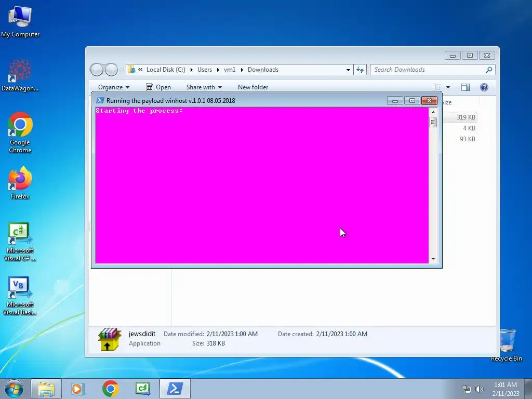Open Explorer Help question-mark button
This screenshot has height=399, width=532.
pyautogui.click(x=484, y=87)
